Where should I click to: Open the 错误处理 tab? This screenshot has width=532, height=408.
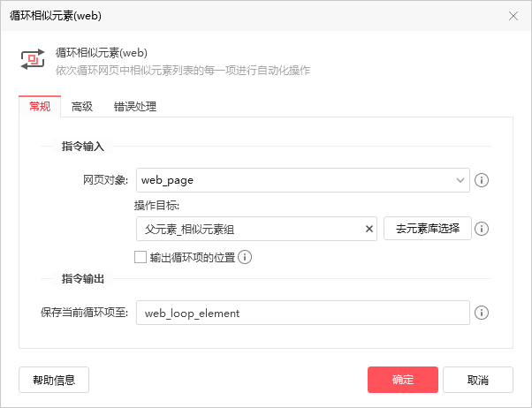tap(135, 107)
